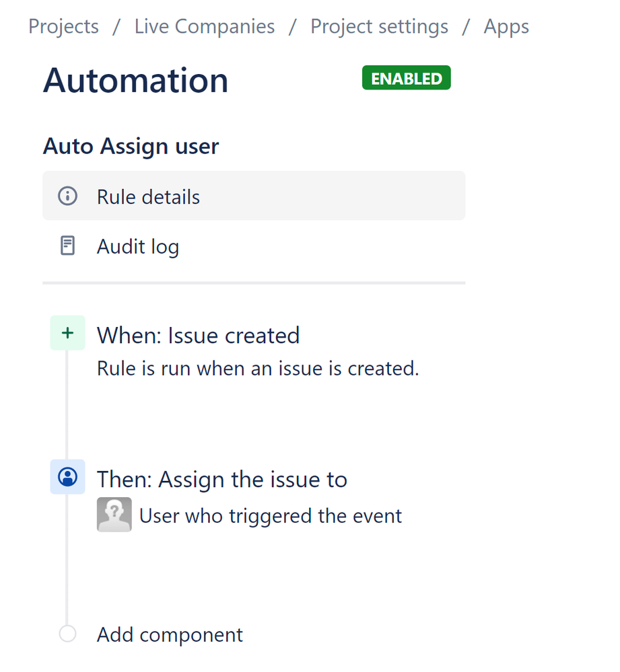
Task: Select the Rule details item
Action: [x=254, y=196]
